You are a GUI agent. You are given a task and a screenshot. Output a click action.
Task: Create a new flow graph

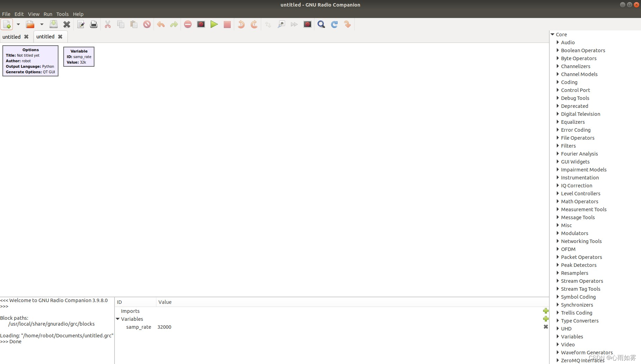click(x=7, y=24)
